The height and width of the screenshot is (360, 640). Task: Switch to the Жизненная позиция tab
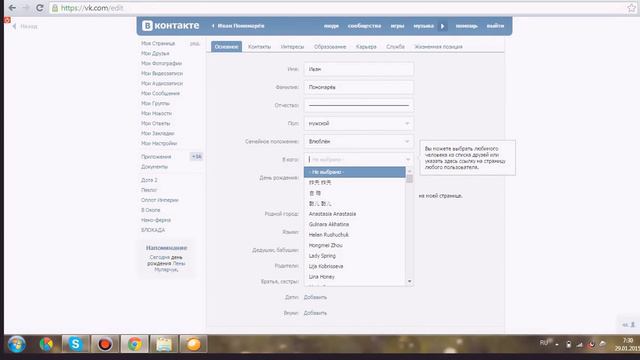(438, 47)
